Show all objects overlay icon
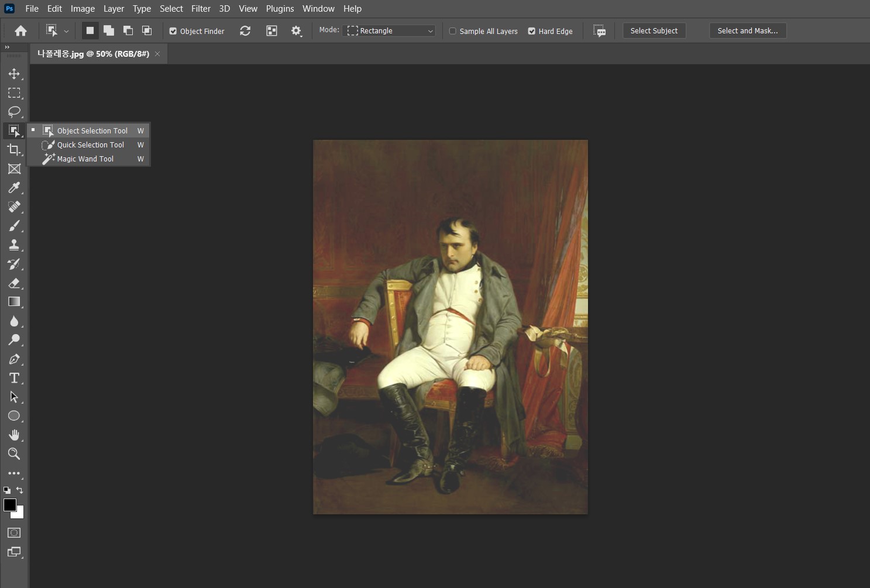This screenshot has width=870, height=588. click(x=271, y=31)
